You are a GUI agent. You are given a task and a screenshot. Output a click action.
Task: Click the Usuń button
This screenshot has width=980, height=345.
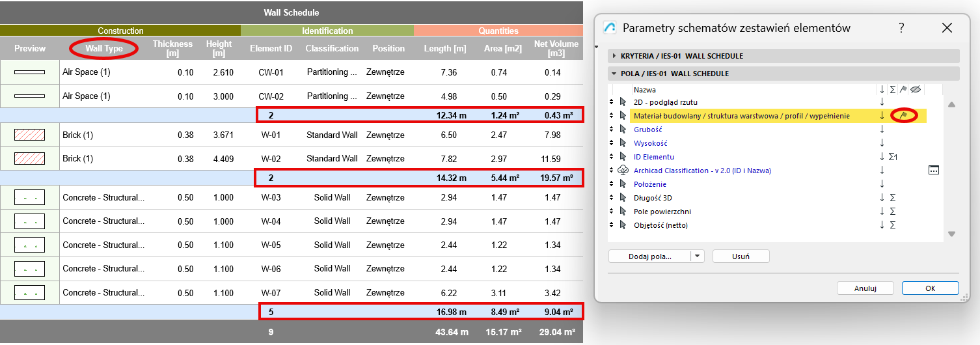click(741, 256)
